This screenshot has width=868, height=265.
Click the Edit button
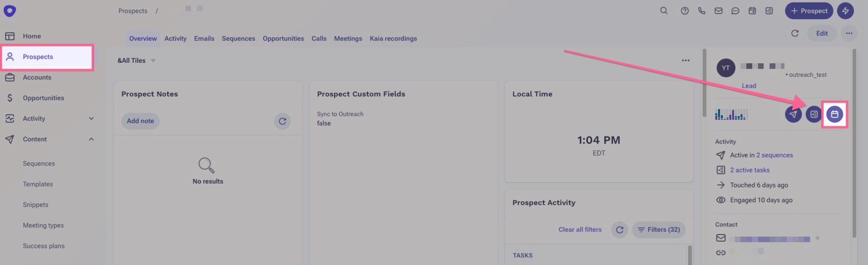click(x=822, y=33)
